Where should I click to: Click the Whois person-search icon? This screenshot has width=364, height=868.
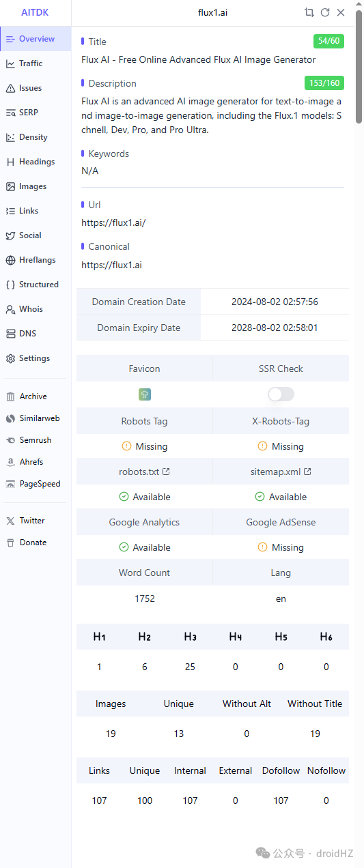coord(10,309)
